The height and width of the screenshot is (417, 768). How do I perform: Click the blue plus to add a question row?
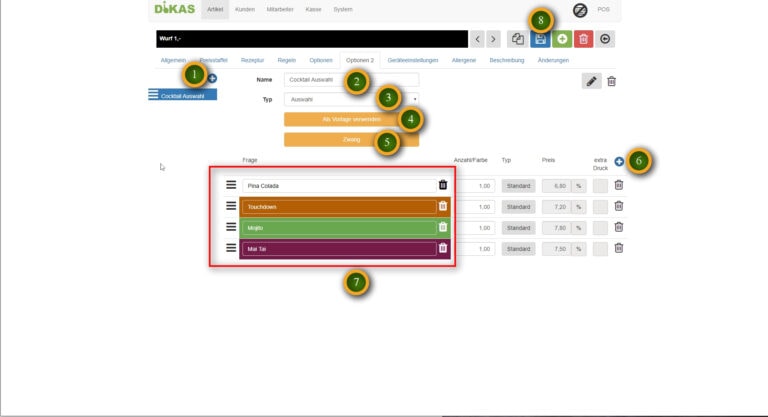coord(619,161)
